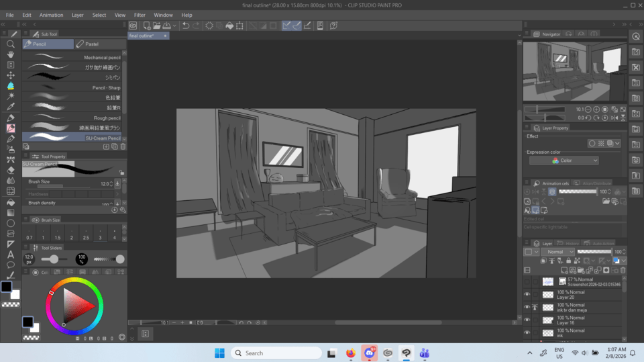
Task: Switch to the History tab
Action: [x=568, y=243]
